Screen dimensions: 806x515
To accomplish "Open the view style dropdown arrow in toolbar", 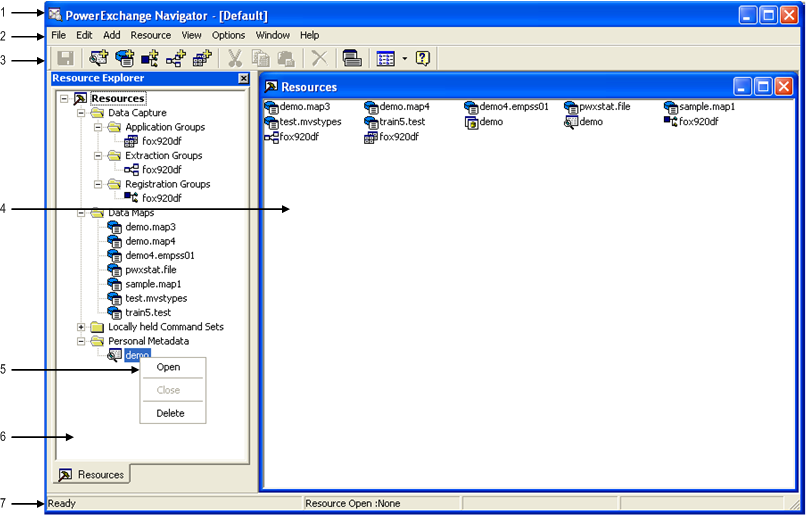I will pos(404,59).
